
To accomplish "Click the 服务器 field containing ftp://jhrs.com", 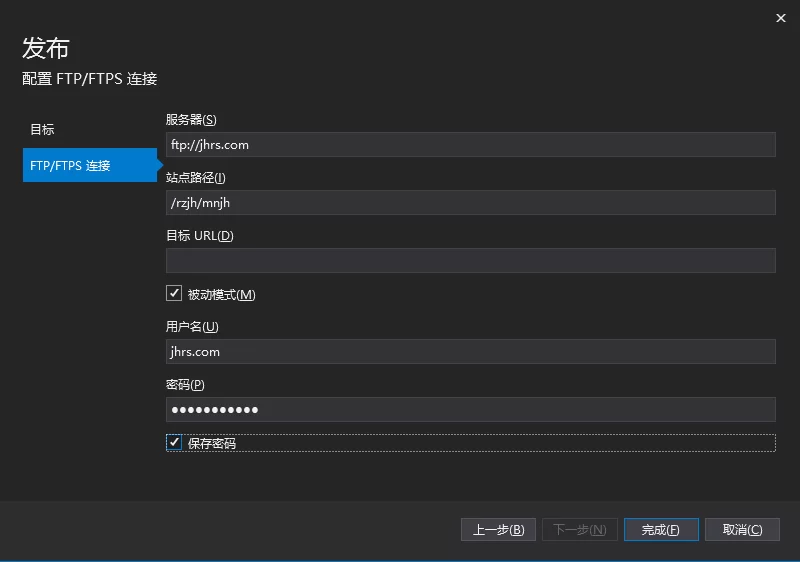I will [470, 145].
